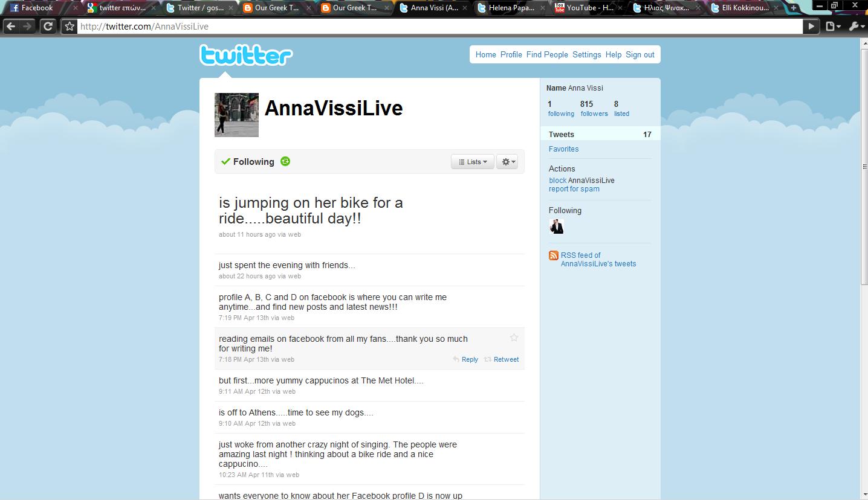Click the green retweets toggle next to Following
This screenshot has width=868, height=500.
pyautogui.click(x=285, y=161)
